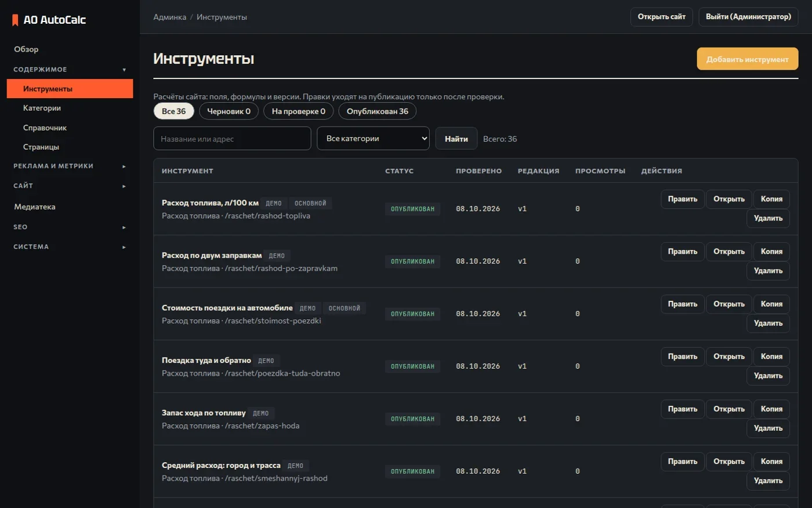Select Инструменты in the sidebar
This screenshot has width=812, height=508.
(70, 89)
